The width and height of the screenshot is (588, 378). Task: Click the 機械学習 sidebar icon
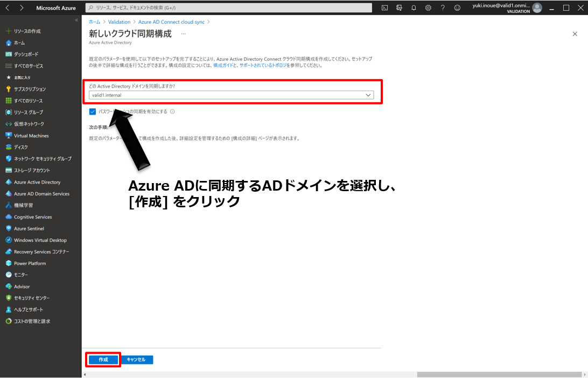(9, 206)
